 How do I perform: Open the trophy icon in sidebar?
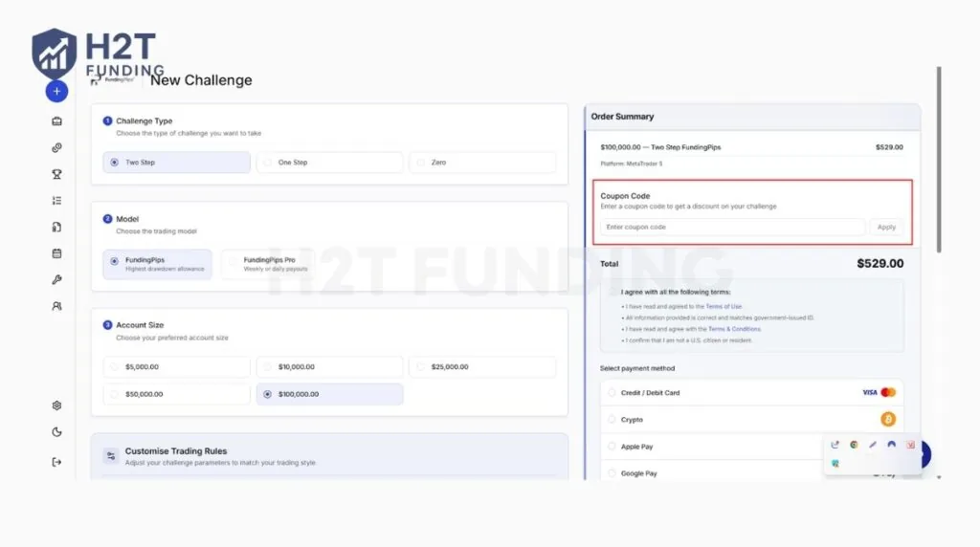click(x=56, y=174)
